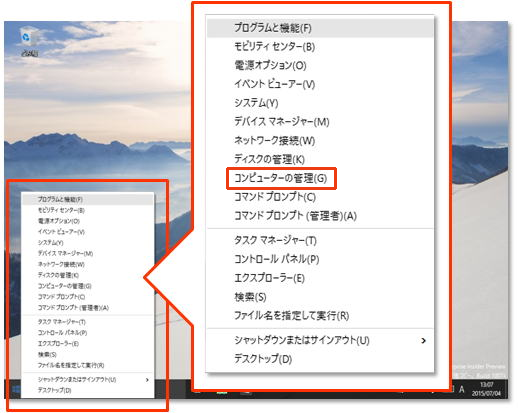The height and width of the screenshot is (413, 518).
Task: Expand the shutdown submenu arrow in small menu
Action: click(x=147, y=380)
